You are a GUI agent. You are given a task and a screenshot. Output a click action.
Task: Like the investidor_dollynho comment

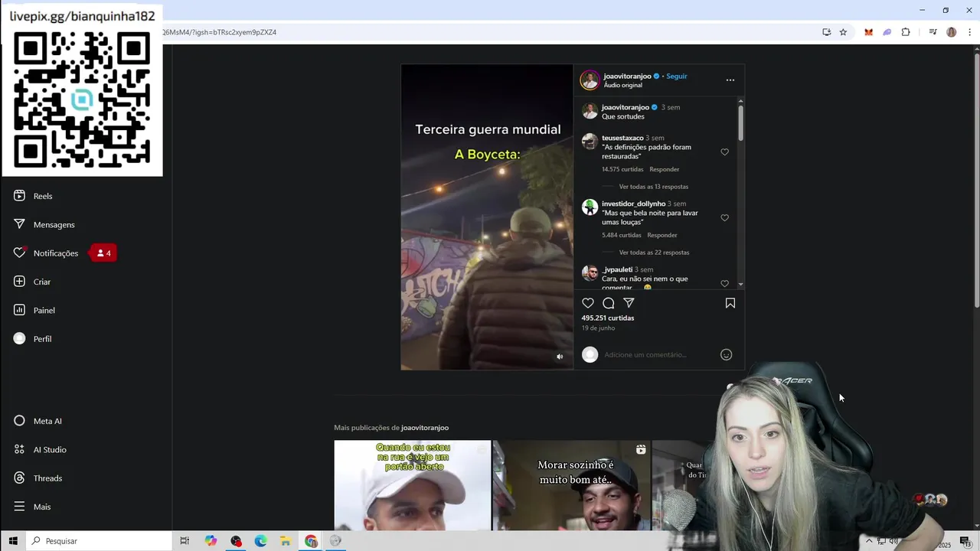pyautogui.click(x=724, y=217)
